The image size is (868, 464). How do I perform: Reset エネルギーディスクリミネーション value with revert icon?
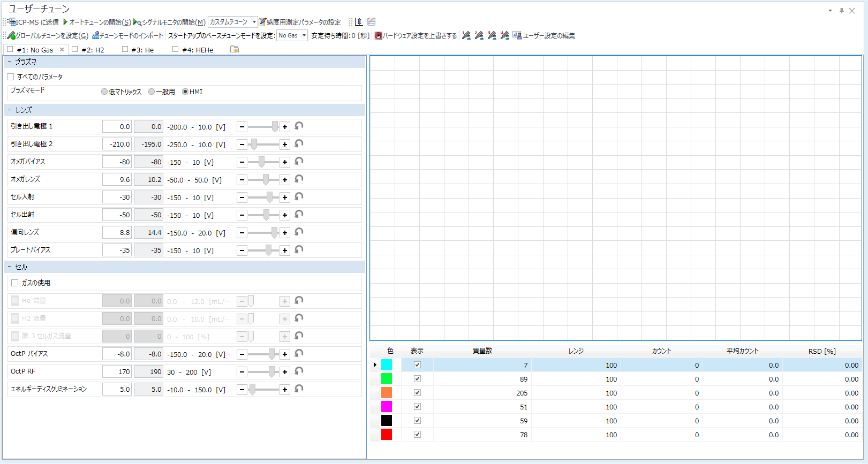tap(299, 389)
